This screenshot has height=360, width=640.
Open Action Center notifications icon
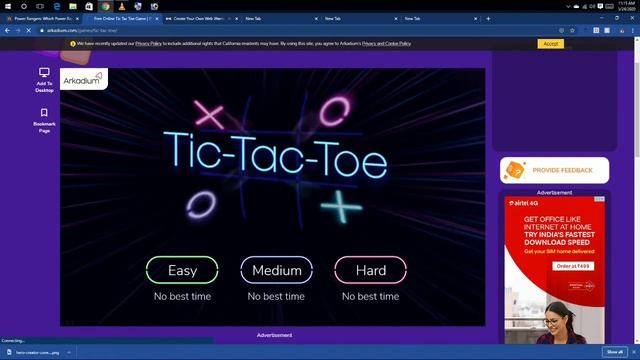(600, 7)
